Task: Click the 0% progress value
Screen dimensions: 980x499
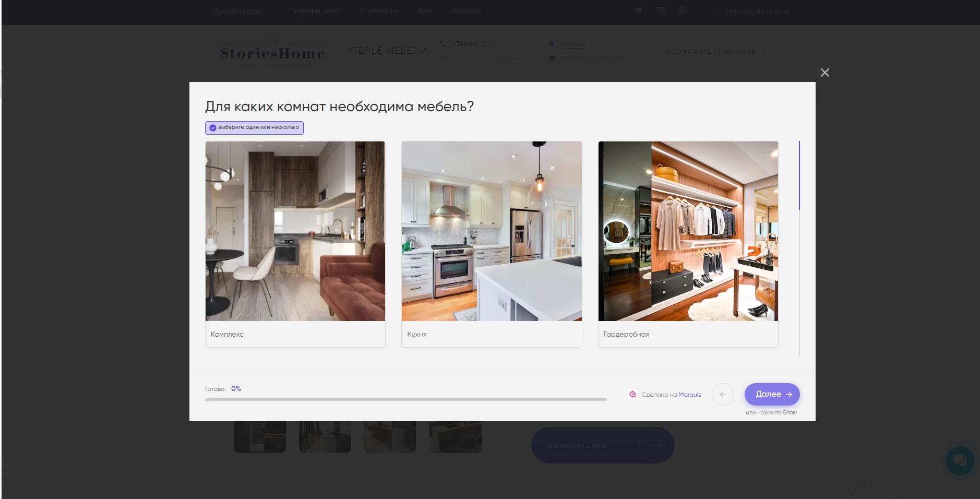Action: point(236,388)
